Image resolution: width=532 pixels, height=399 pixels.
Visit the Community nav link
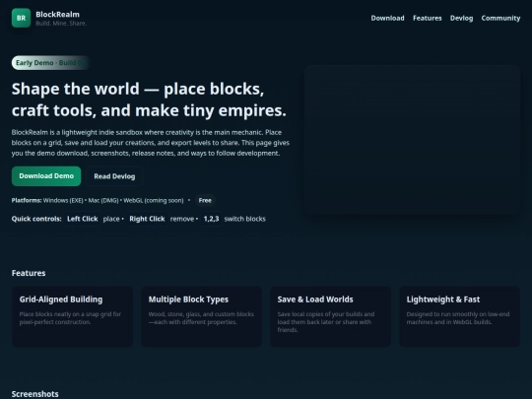pos(500,18)
